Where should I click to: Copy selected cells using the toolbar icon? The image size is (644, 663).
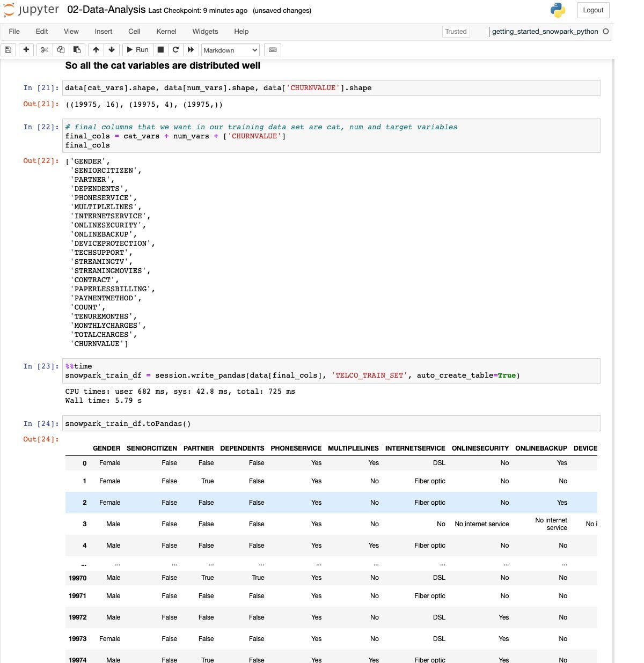[61, 50]
